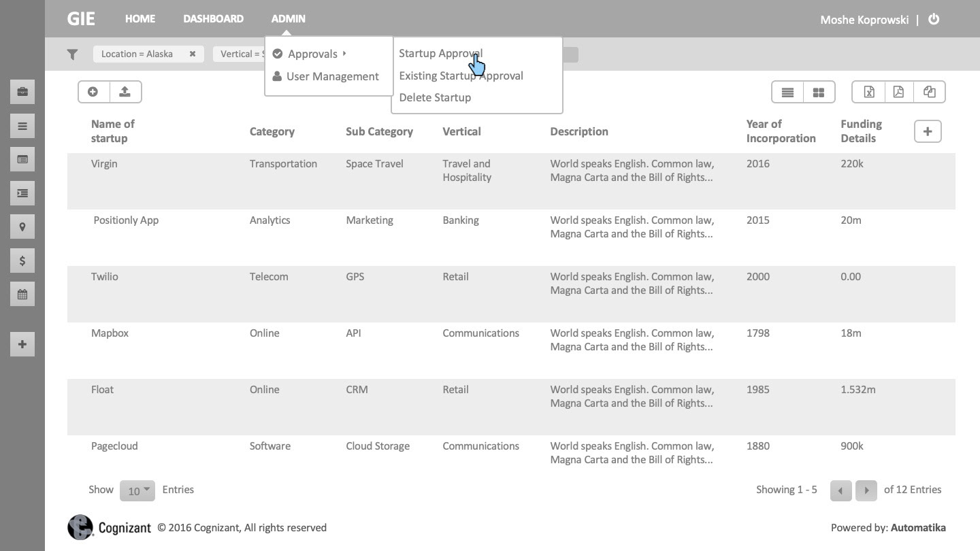Switch to list view layout
980x551 pixels.
coord(787,92)
